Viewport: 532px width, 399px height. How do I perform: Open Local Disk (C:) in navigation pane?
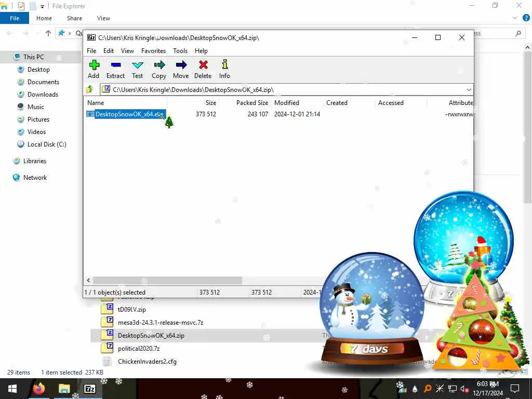point(46,144)
